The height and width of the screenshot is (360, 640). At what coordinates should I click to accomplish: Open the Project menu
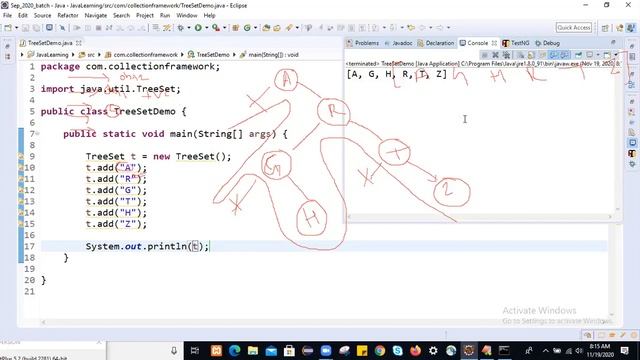tap(144, 16)
